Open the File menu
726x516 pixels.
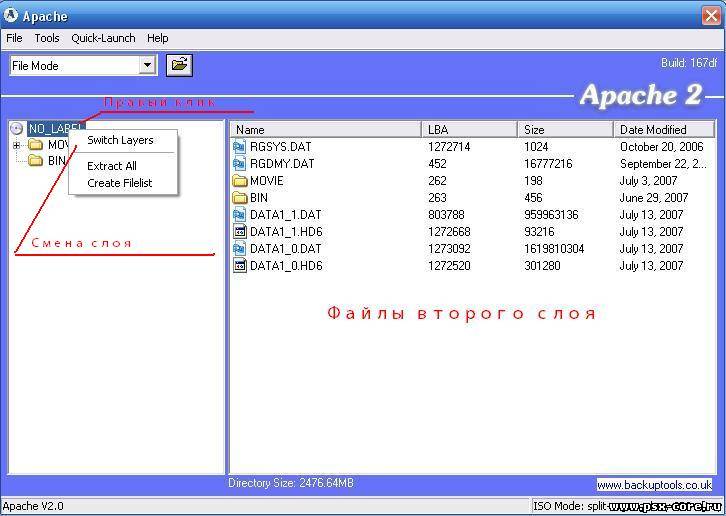tap(14, 38)
